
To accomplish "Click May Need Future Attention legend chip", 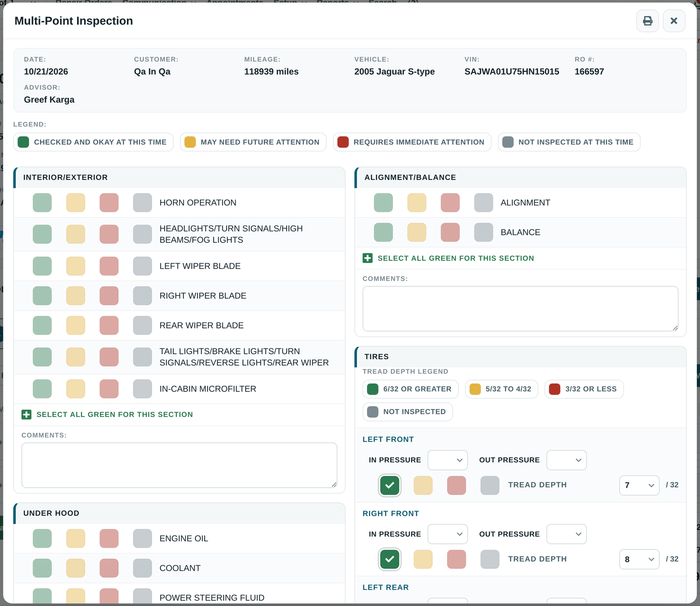I will (253, 142).
